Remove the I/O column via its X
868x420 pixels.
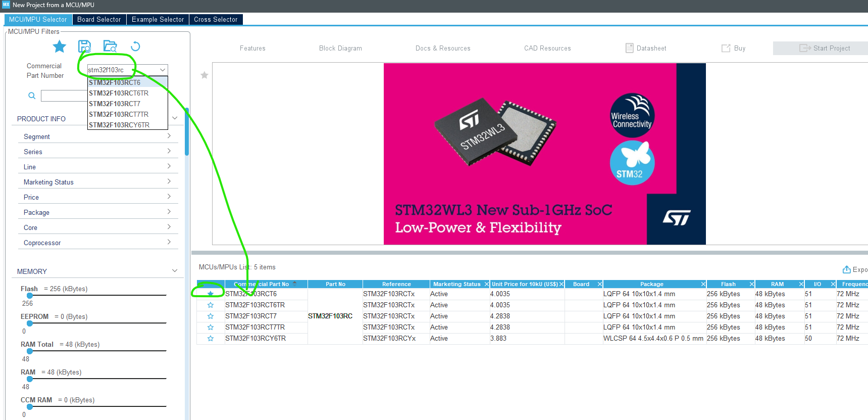pos(833,284)
